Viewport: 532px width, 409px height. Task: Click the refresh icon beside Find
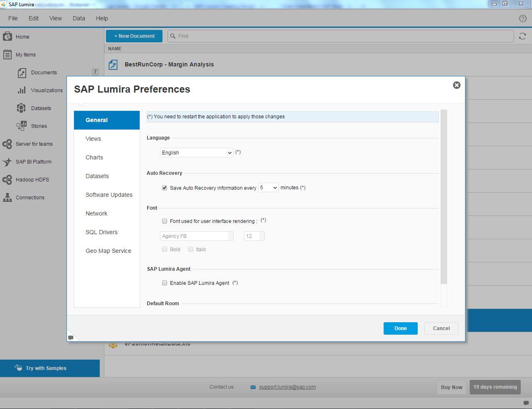pos(522,36)
